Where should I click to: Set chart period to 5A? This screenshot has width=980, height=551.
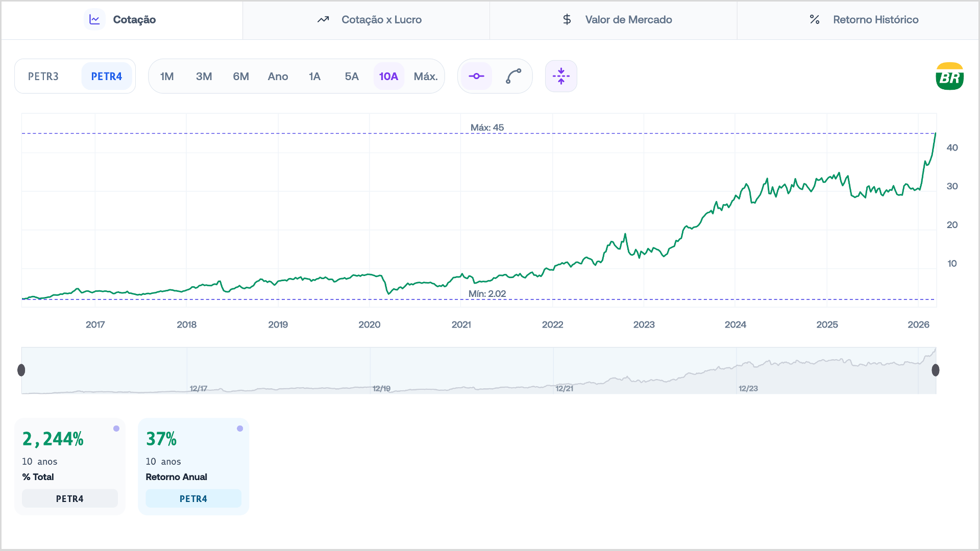pyautogui.click(x=352, y=76)
